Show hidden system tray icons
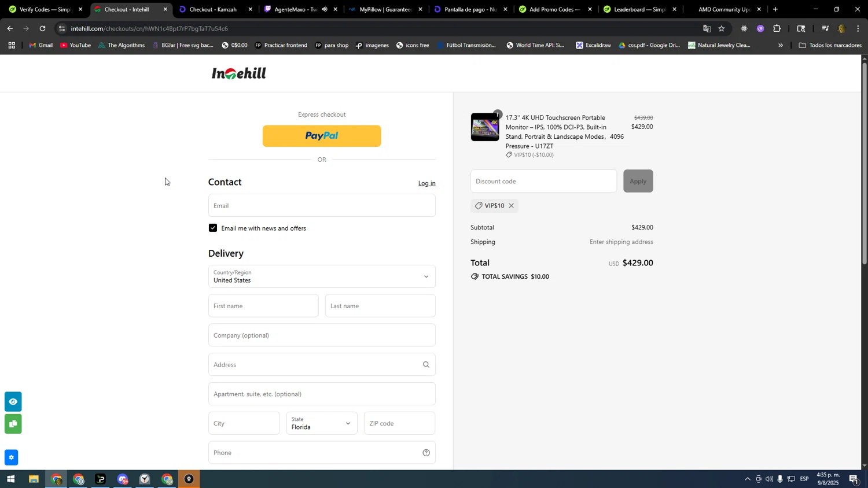The height and width of the screenshot is (488, 868). point(747,479)
